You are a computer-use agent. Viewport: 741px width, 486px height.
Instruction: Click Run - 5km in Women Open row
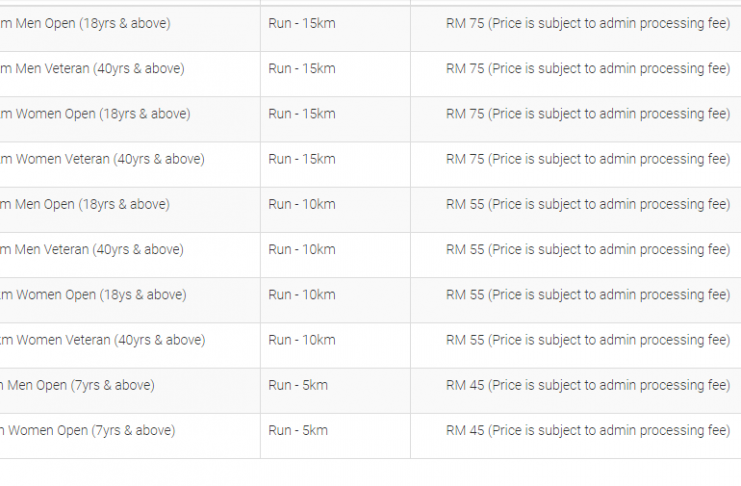(298, 431)
